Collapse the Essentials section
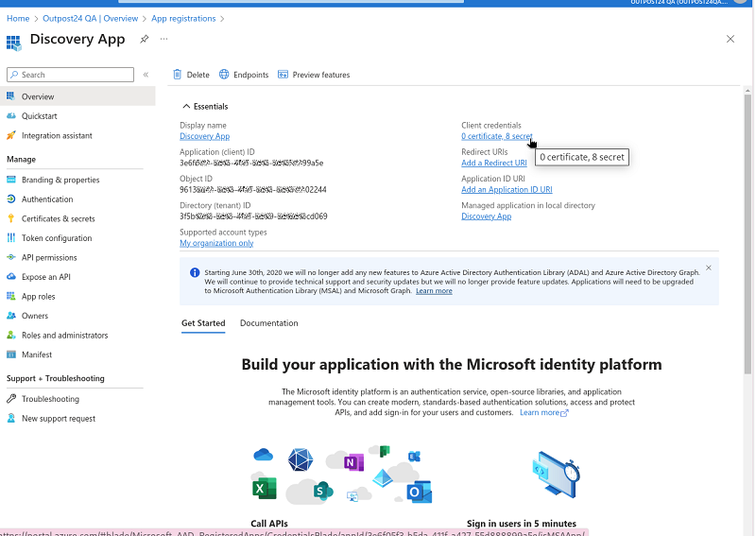Screen dimensions: 756x536 pos(185,107)
